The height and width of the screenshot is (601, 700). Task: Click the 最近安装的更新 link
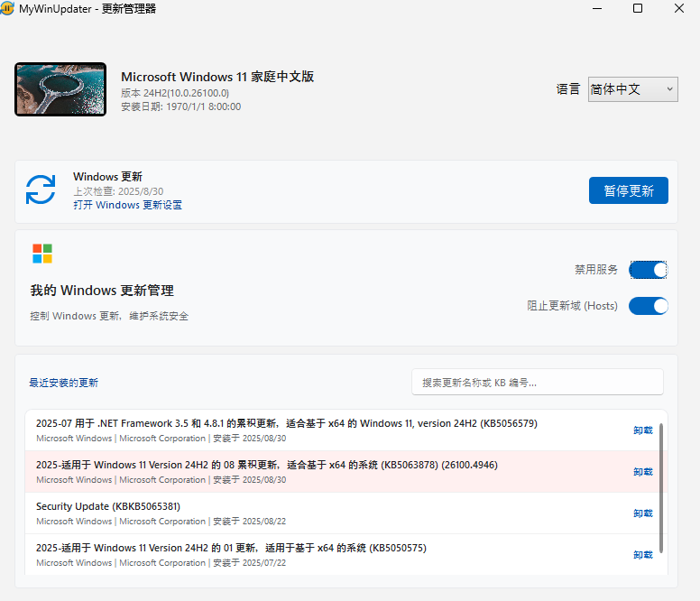click(64, 383)
